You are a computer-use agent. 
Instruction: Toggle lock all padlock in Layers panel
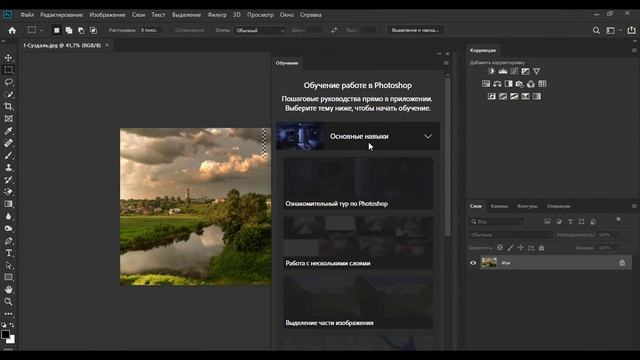coord(541,248)
